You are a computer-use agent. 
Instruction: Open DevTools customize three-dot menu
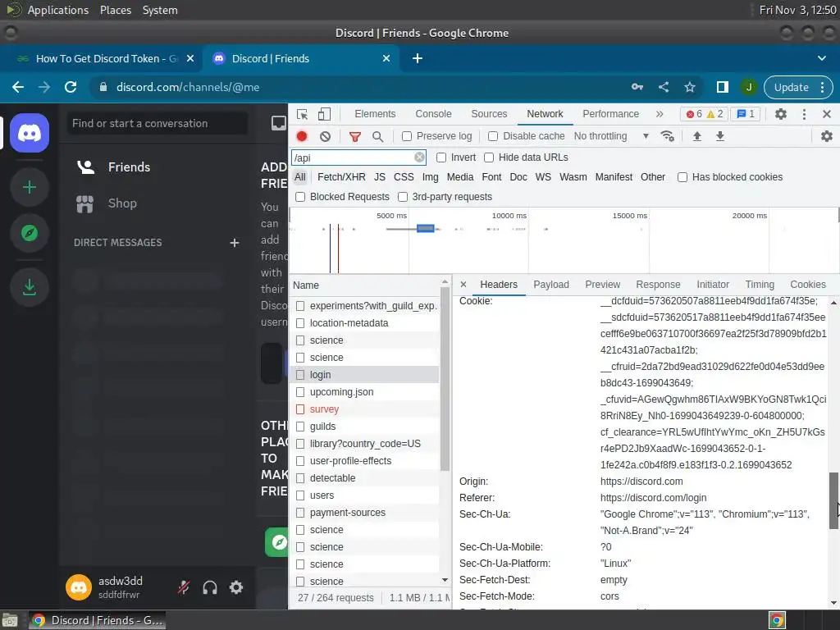[x=804, y=113]
